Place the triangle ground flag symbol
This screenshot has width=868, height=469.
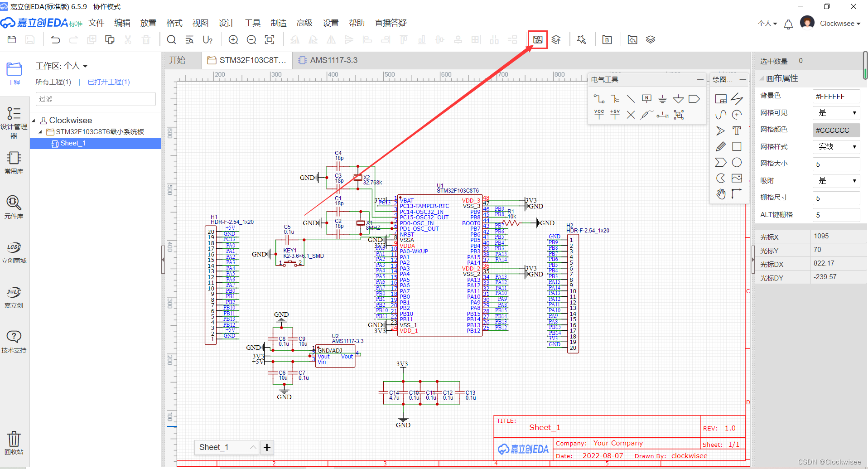(x=678, y=99)
